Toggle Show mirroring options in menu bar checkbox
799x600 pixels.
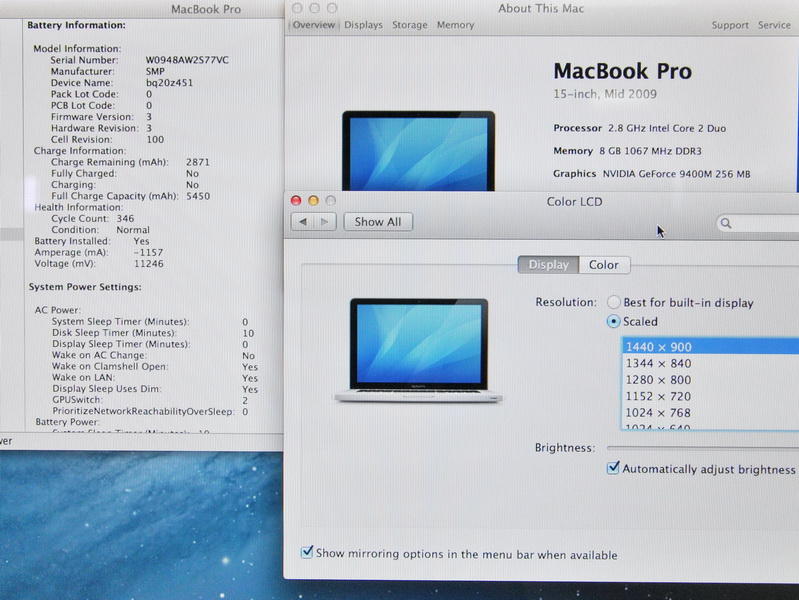pos(307,552)
